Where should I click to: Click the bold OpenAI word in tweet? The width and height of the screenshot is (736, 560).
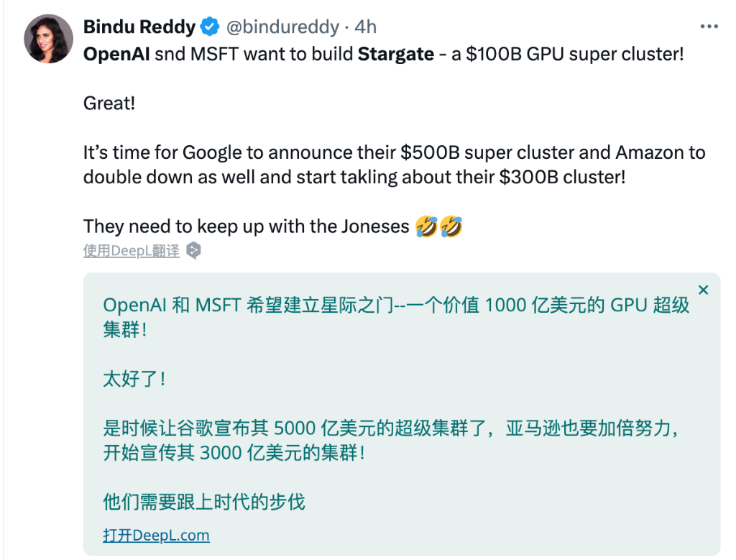click(116, 55)
